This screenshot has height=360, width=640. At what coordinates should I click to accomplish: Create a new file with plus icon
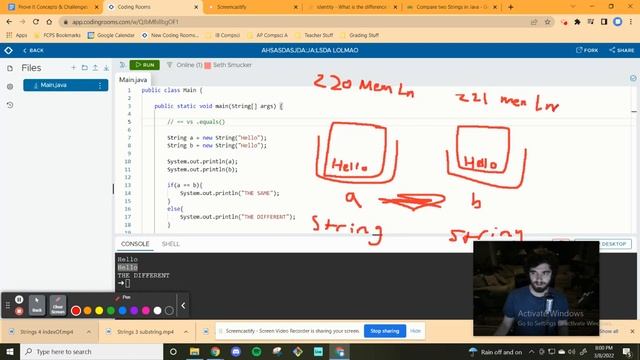pos(73,68)
